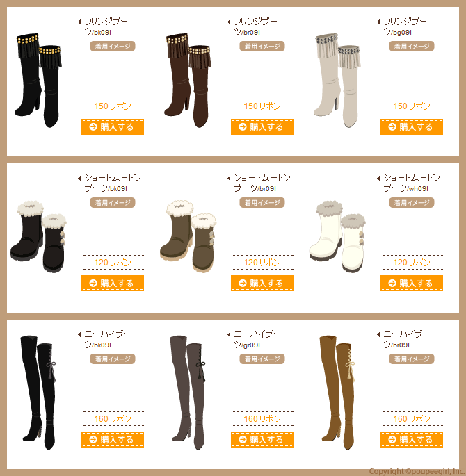Open the gray knee-high boots image
This screenshot has width=466, height=476.
tap(188, 393)
